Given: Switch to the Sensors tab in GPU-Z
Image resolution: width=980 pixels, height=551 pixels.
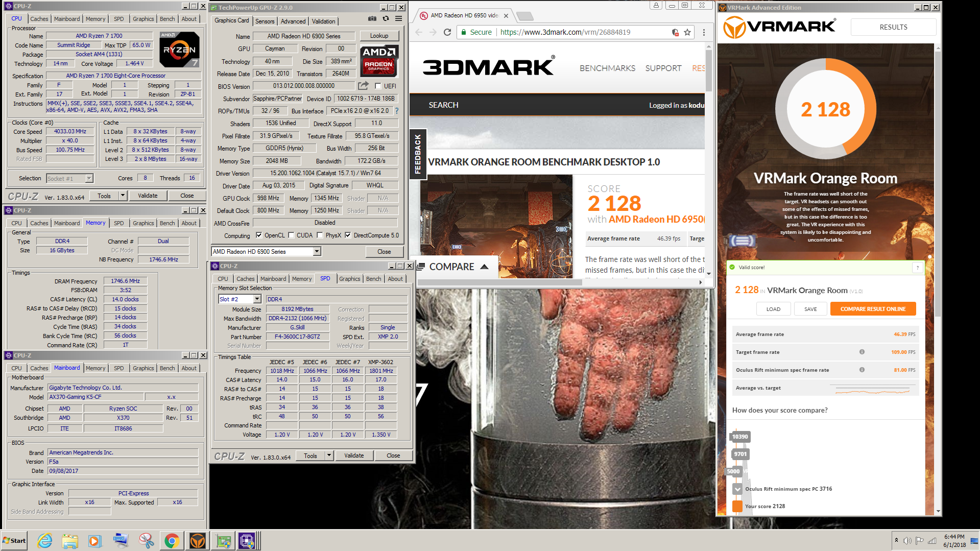Looking at the screenshot, I should 265,21.
